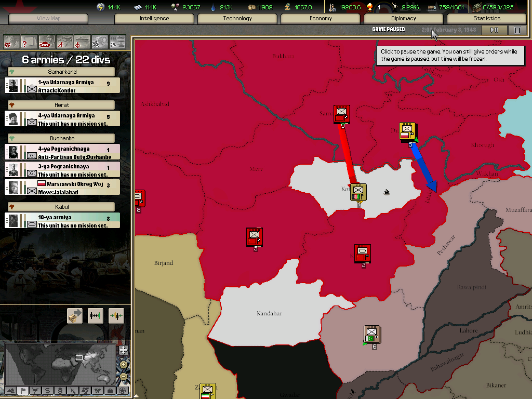Viewport: 532px width, 399px height.
Task: Select the terrain map mode icon
Action: 10,390
